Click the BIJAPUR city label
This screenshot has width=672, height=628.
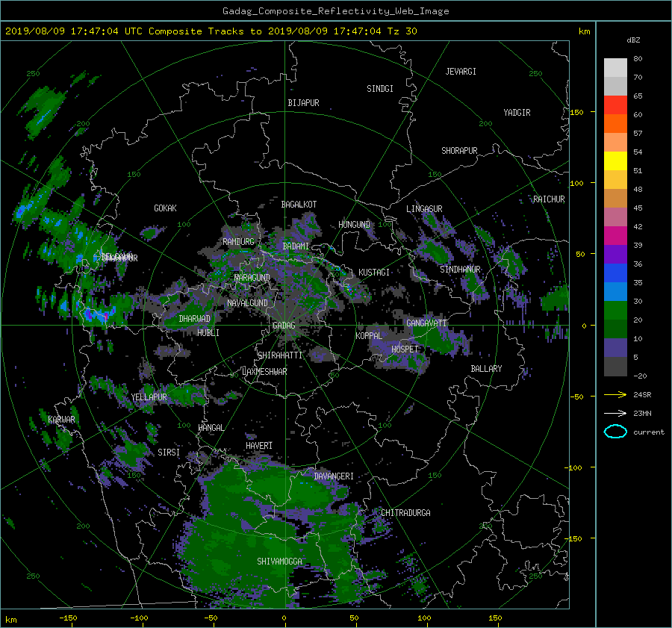click(x=303, y=103)
